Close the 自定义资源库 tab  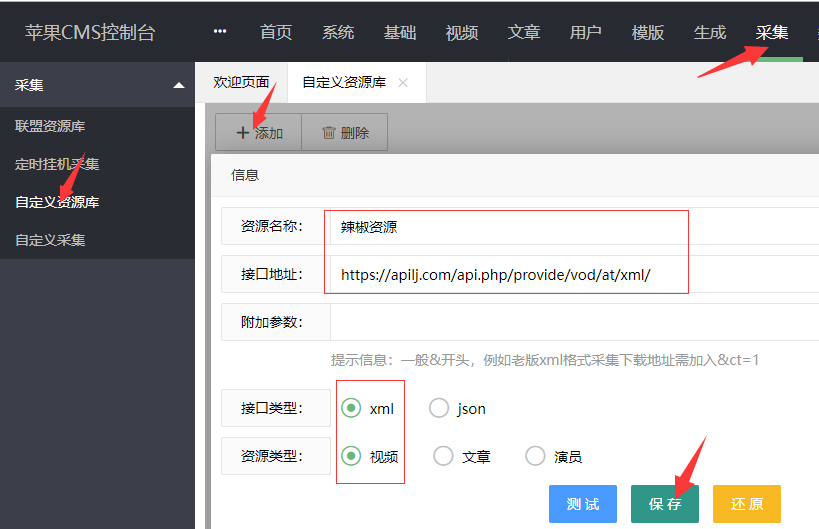click(x=403, y=83)
